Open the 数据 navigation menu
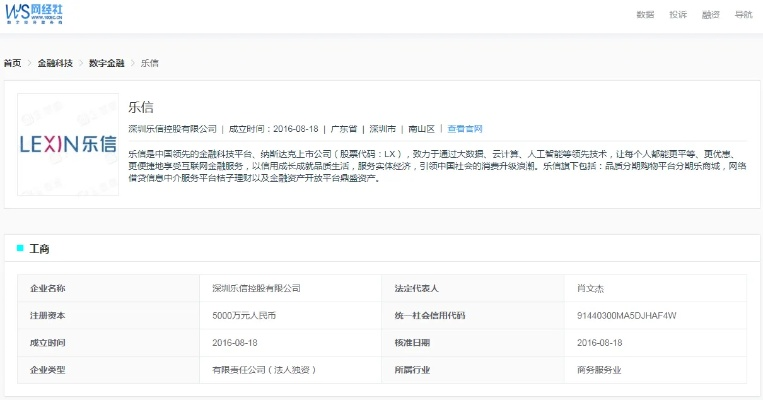The image size is (763, 400). coord(645,15)
